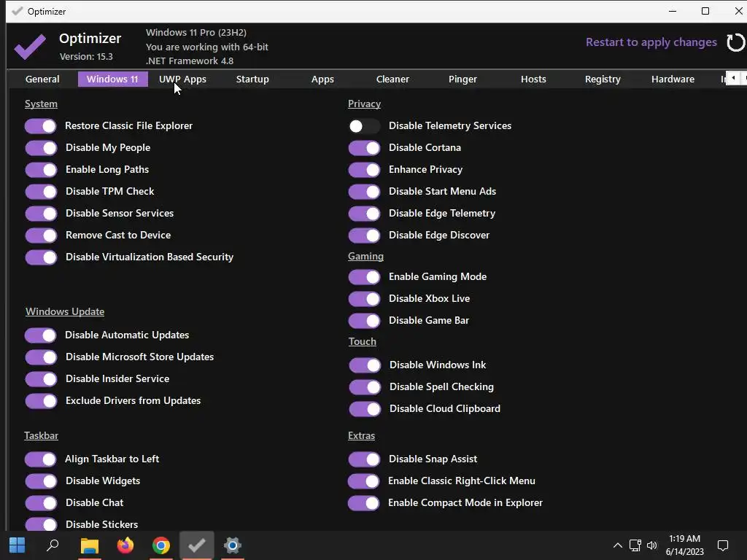
Task: Switch to the Hardware tab
Action: click(673, 79)
